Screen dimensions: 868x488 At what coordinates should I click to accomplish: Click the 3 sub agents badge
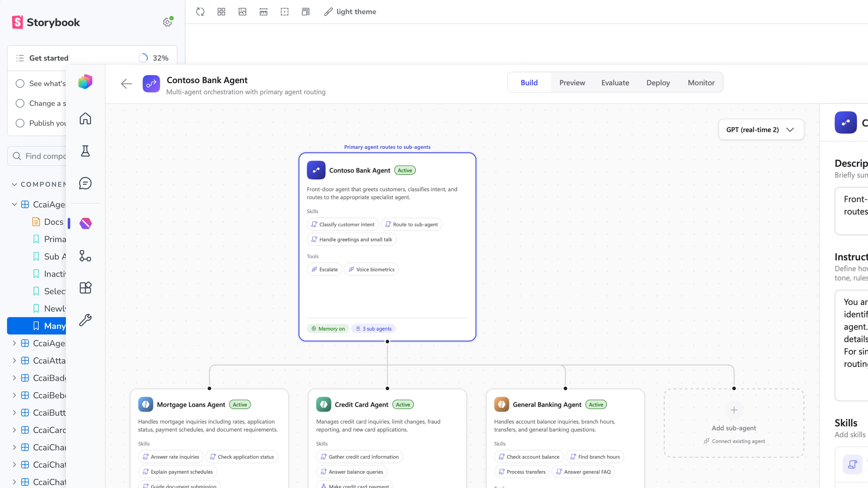pyautogui.click(x=373, y=329)
